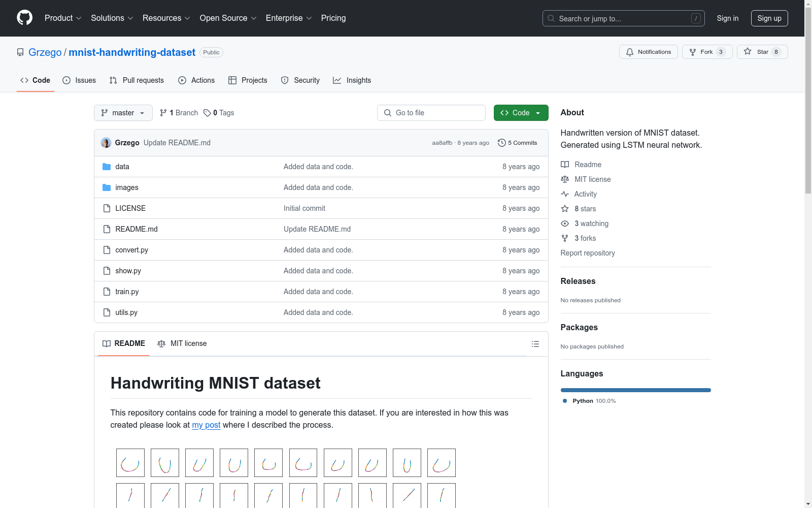Click the book icon beside Readme
Image resolution: width=812 pixels, height=508 pixels.
pyautogui.click(x=565, y=165)
